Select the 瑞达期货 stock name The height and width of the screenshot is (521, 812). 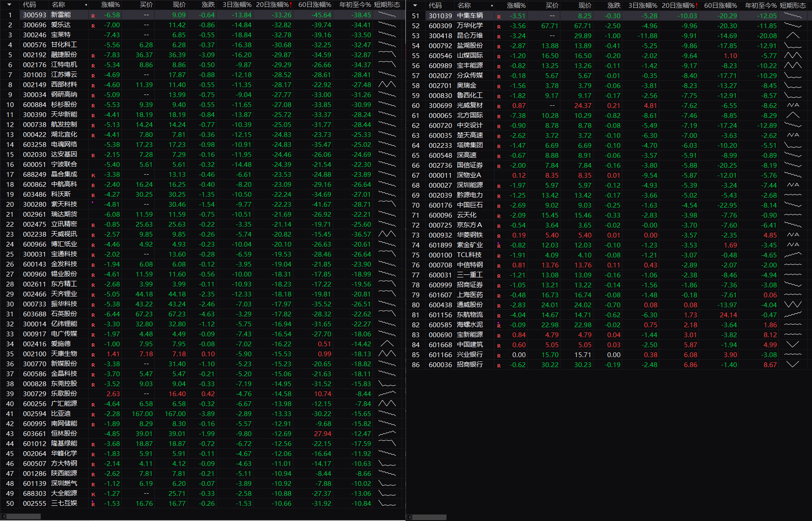[64, 214]
